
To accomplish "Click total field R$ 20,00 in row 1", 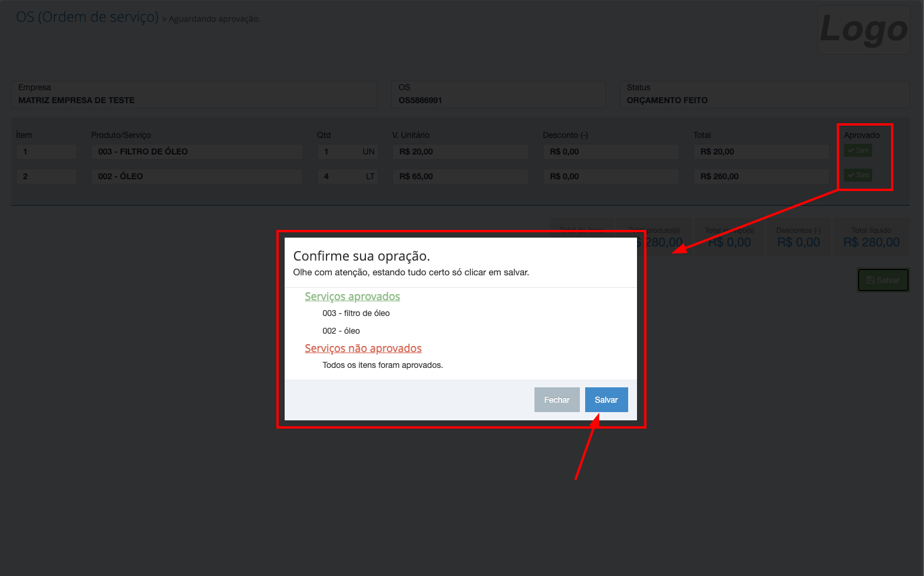I will tap(761, 152).
